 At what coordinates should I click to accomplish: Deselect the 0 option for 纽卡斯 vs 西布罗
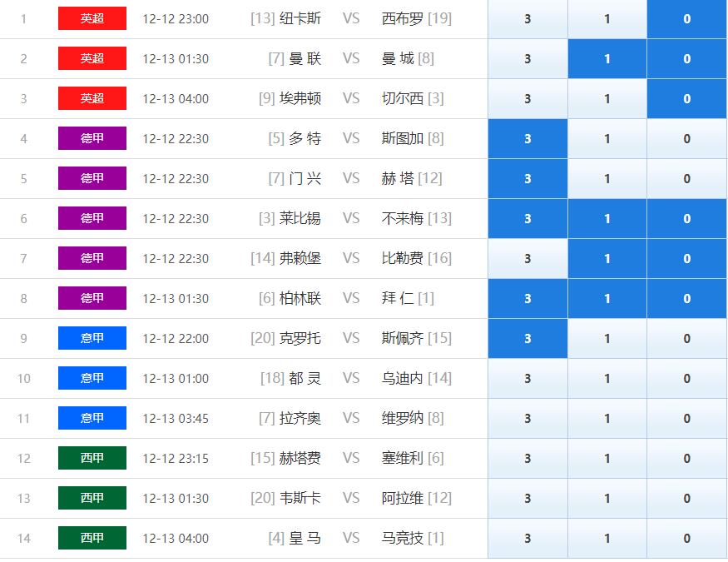(x=686, y=19)
